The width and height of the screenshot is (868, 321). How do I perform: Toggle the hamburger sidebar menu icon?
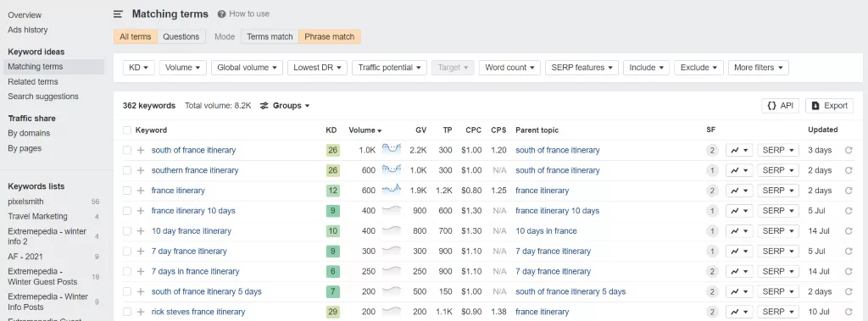[x=118, y=14]
